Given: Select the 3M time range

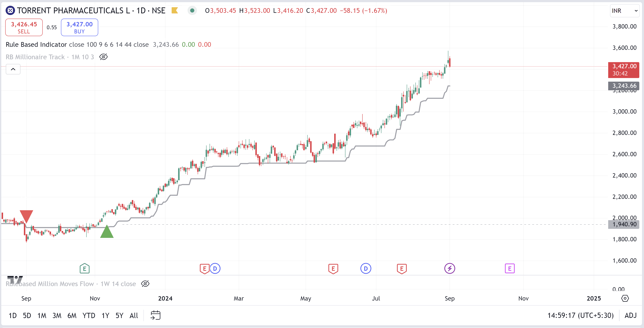Looking at the screenshot, I should [57, 316].
